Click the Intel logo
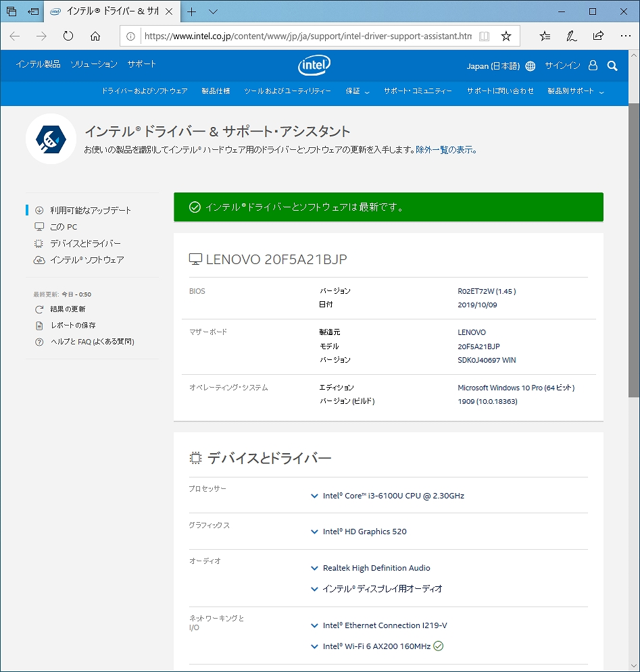640x672 pixels. coord(314,65)
